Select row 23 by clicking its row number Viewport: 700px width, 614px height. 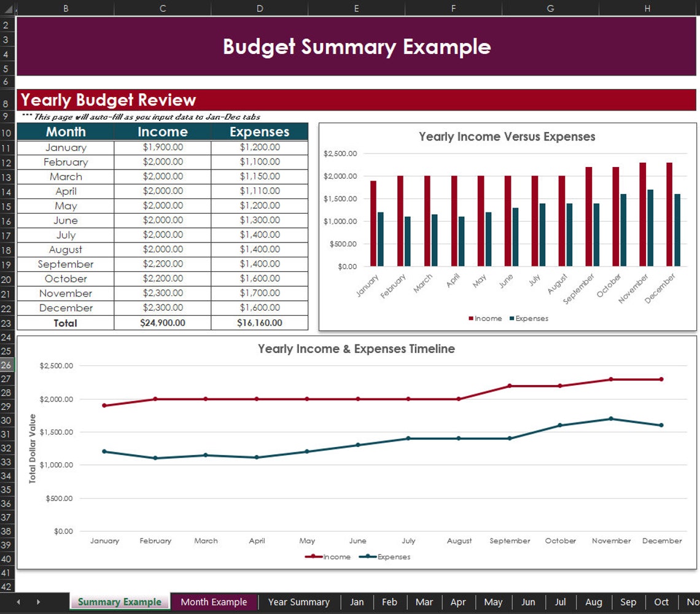(x=6, y=324)
